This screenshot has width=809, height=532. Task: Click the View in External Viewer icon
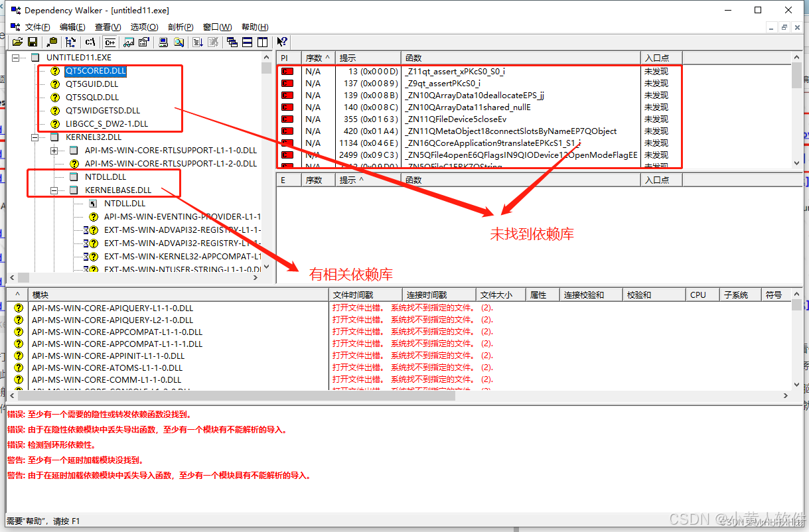coord(129,42)
